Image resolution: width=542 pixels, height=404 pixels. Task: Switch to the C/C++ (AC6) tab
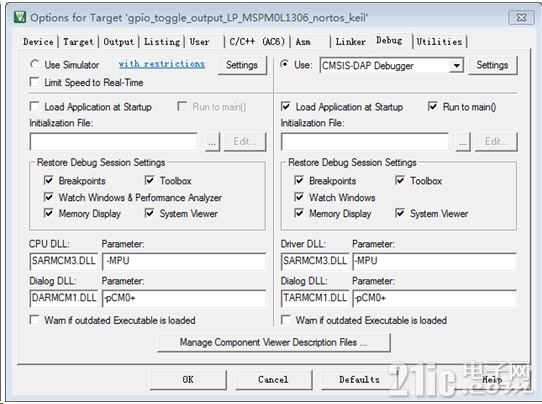point(257,42)
